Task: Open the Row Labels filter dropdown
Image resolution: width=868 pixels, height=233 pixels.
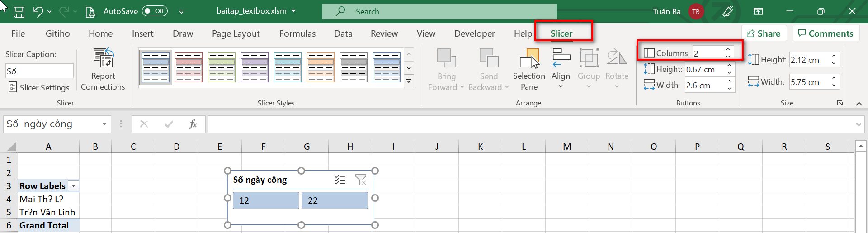Action: point(73,186)
